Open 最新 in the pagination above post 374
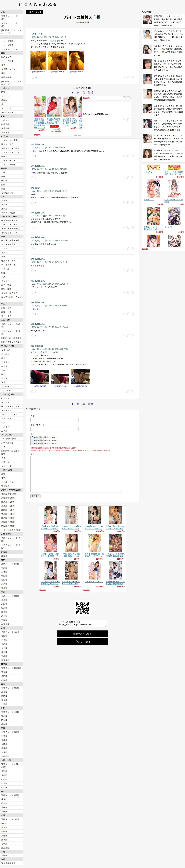 [x=90, y=92]
